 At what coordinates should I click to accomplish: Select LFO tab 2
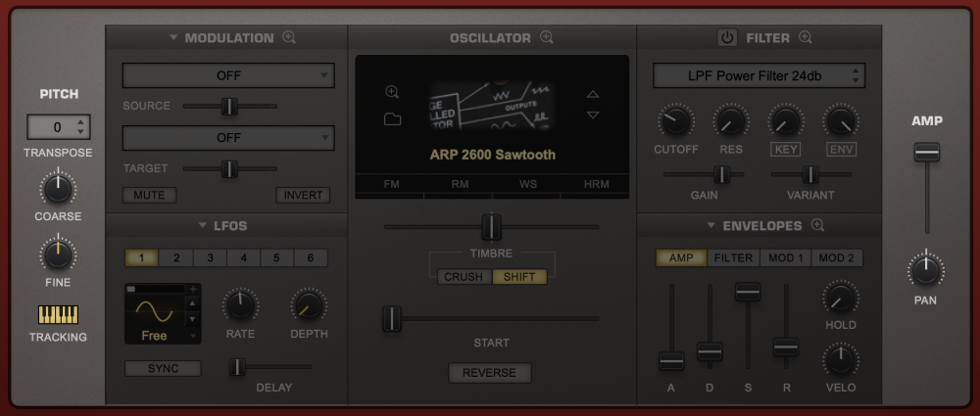176,258
